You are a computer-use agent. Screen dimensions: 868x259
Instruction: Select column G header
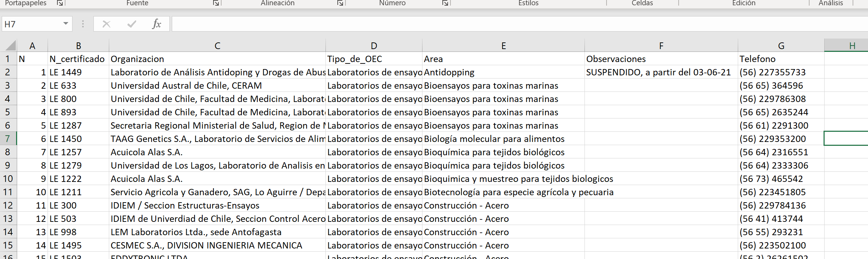[x=781, y=46]
